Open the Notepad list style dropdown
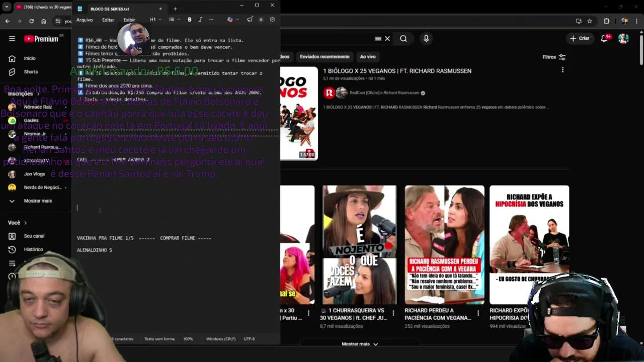 point(174,20)
